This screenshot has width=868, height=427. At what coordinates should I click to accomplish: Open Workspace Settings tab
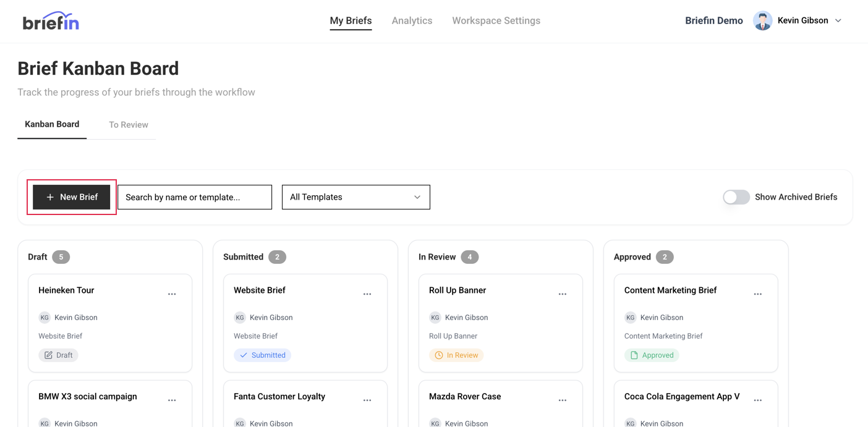click(x=496, y=20)
